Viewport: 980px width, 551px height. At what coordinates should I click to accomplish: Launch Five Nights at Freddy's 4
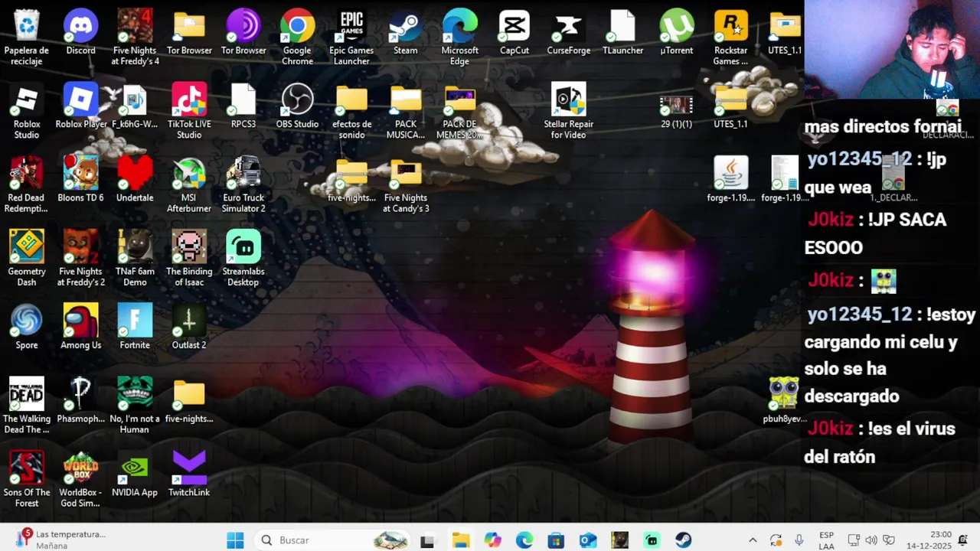[135, 37]
